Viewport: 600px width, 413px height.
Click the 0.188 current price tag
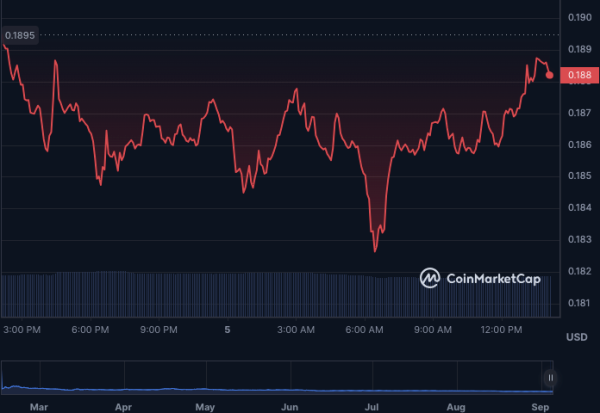[578, 75]
